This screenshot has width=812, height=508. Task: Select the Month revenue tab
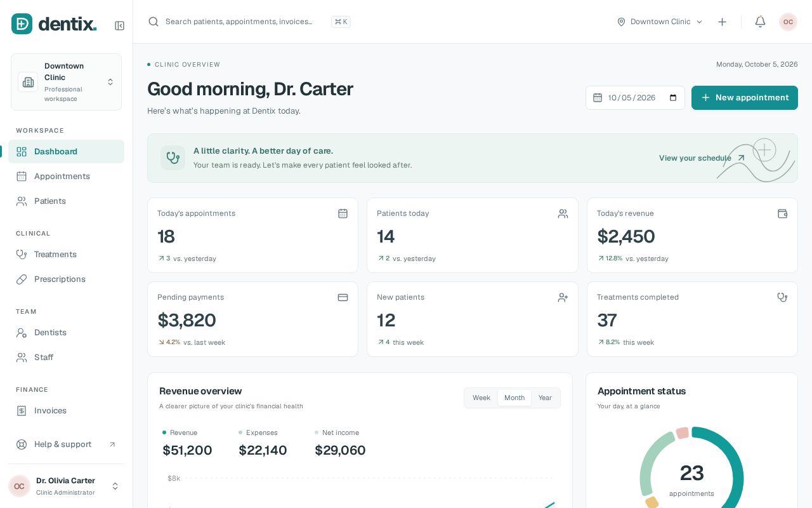pyautogui.click(x=514, y=398)
